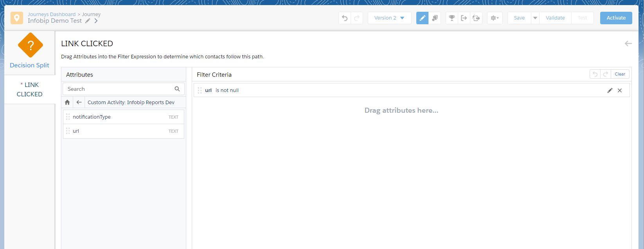644x249 pixels.
Task: Undo last journey change in top toolbar
Action: pyautogui.click(x=345, y=18)
